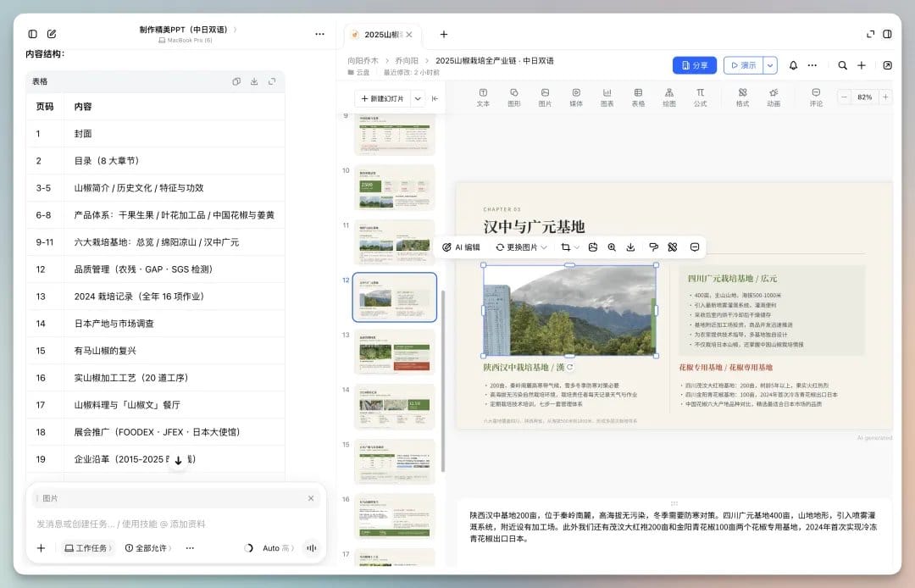Download the 表格 table
This screenshot has width=915, height=588.
[254, 81]
